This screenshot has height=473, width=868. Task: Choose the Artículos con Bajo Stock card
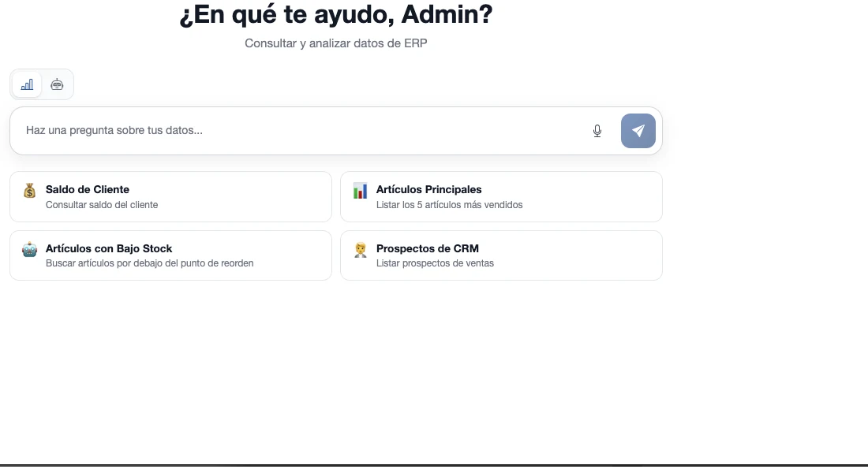tap(170, 255)
